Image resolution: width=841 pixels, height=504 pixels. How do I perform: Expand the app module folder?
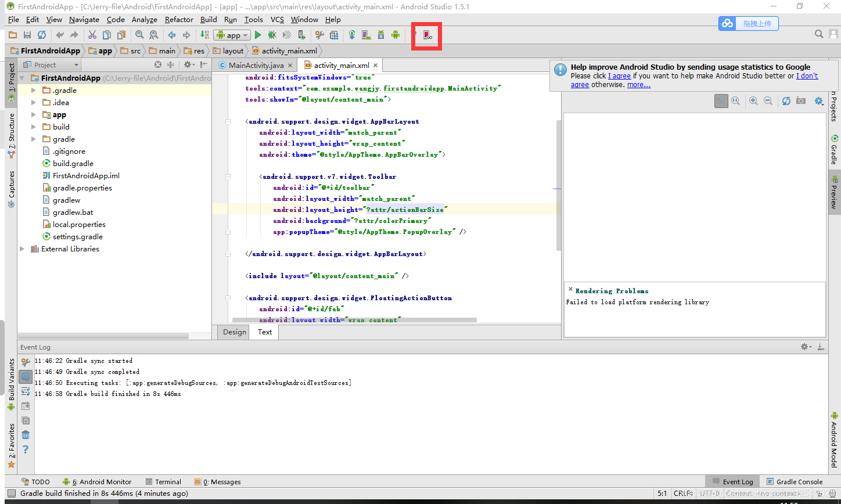34,115
